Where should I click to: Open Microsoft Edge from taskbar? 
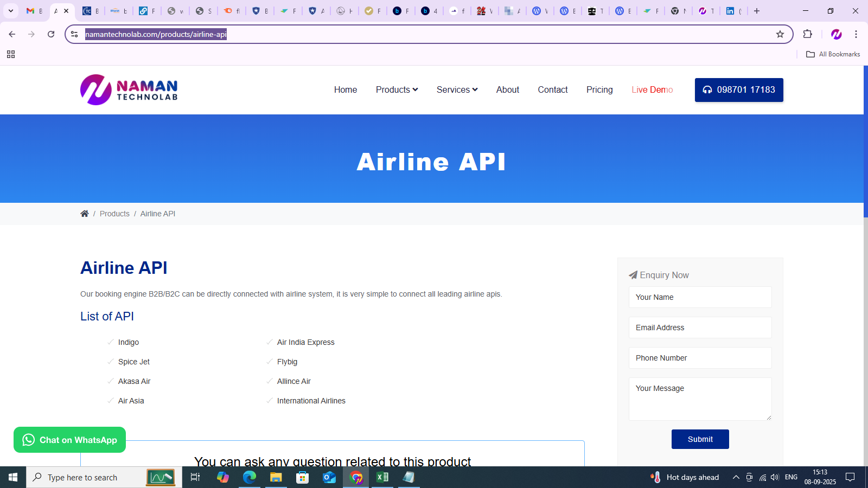[x=250, y=477]
